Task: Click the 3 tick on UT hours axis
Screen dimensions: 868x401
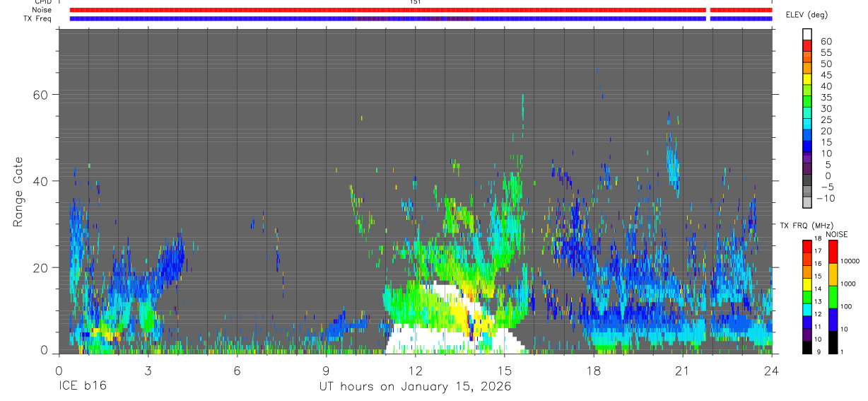Action: tap(148, 371)
